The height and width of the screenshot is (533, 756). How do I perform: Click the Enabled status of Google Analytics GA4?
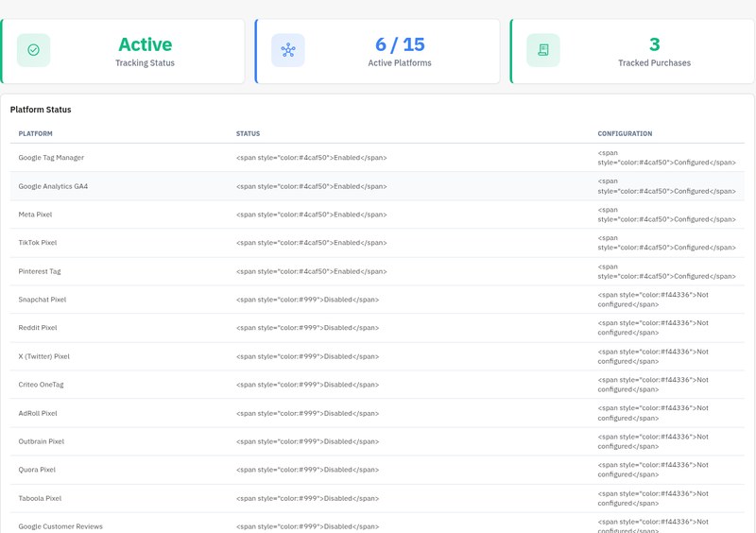coord(312,186)
